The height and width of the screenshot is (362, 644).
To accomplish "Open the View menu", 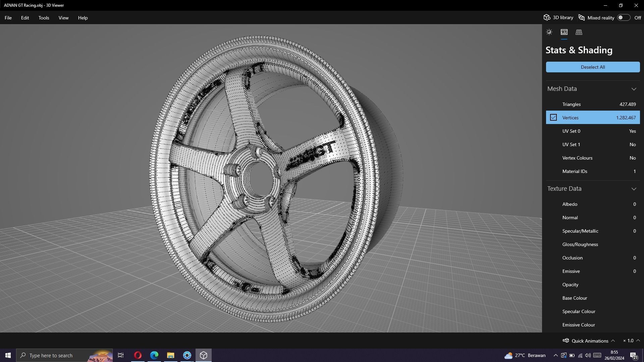I will 63,18.
